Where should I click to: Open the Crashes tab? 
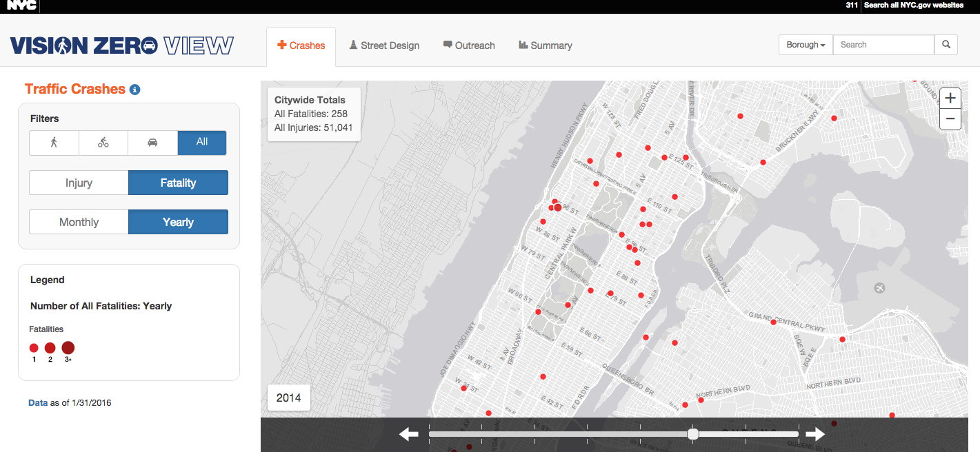[301, 46]
